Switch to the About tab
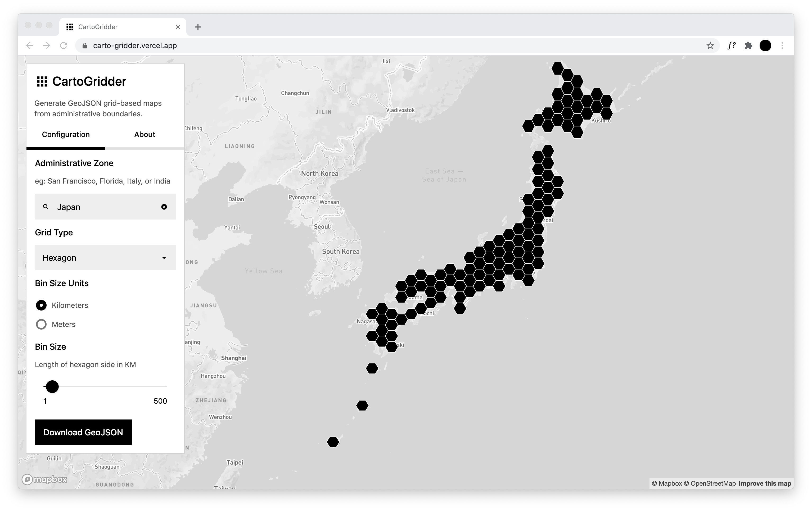Viewport: 812px width, 511px height. tap(145, 134)
